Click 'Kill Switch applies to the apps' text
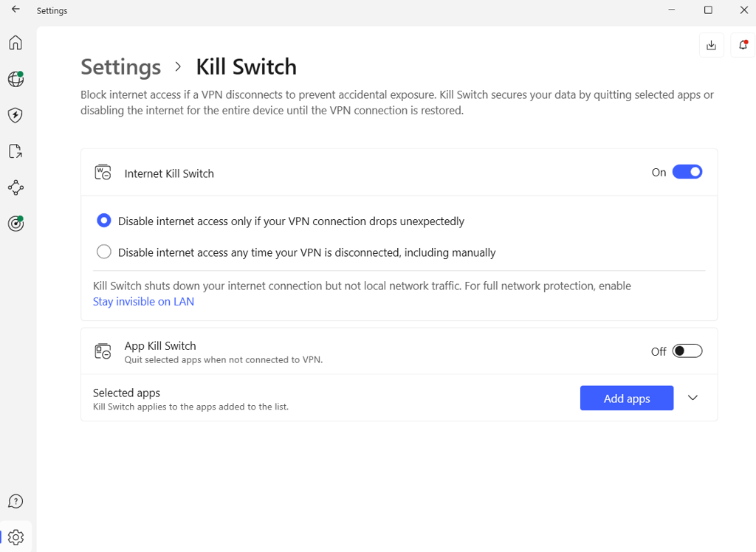The width and height of the screenshot is (756, 552). [191, 407]
